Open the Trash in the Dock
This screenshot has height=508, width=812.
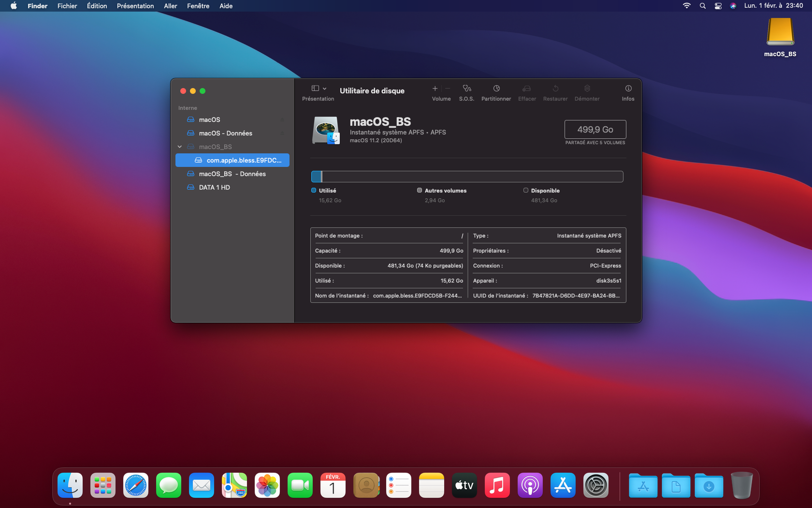741,485
